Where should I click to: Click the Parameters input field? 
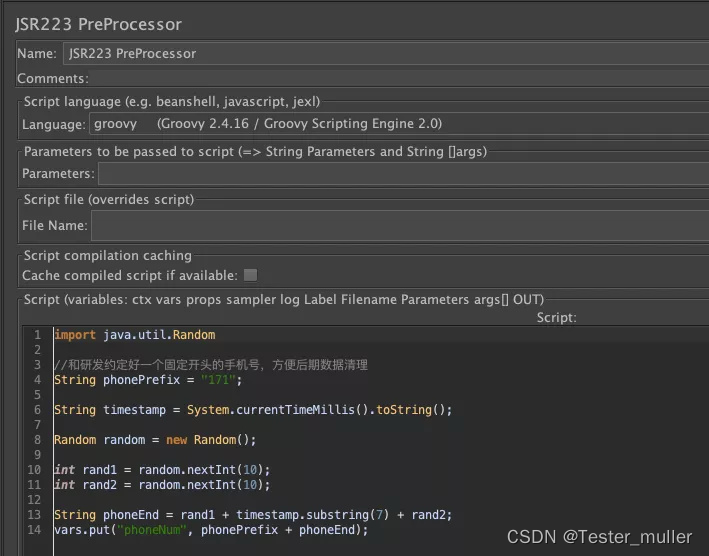(x=403, y=174)
